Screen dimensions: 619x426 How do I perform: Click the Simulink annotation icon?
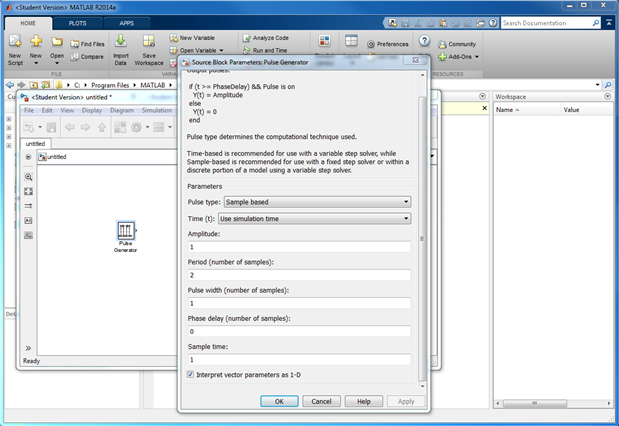click(x=28, y=221)
